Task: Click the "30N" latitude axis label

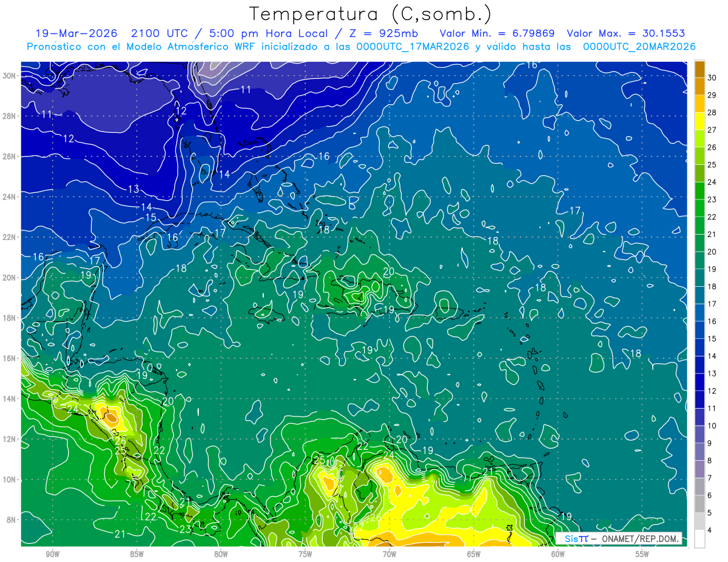Action: (x=10, y=76)
